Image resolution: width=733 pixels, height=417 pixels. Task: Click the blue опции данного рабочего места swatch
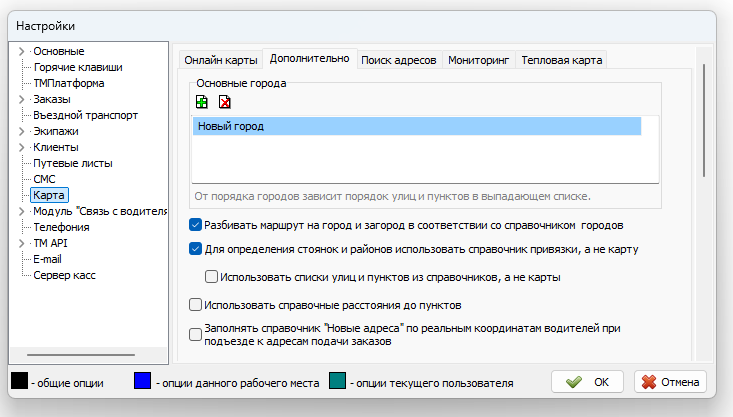click(x=143, y=381)
